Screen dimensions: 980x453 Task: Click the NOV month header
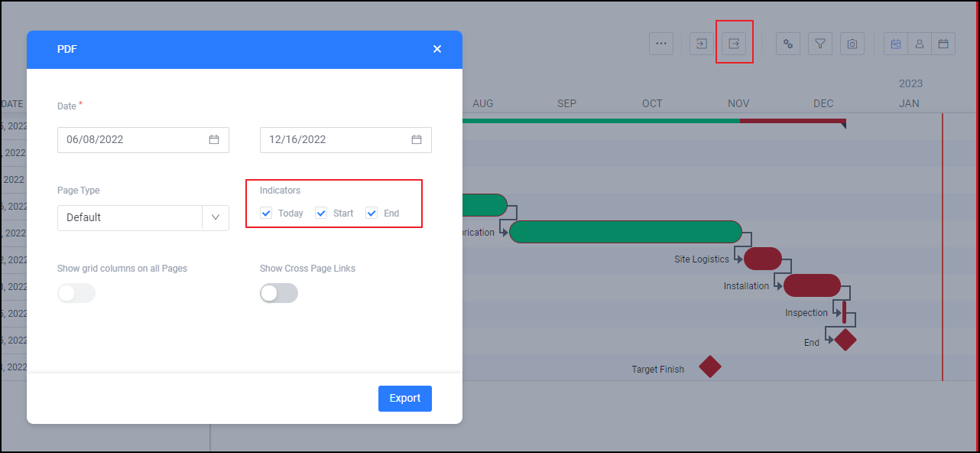pyautogui.click(x=738, y=103)
